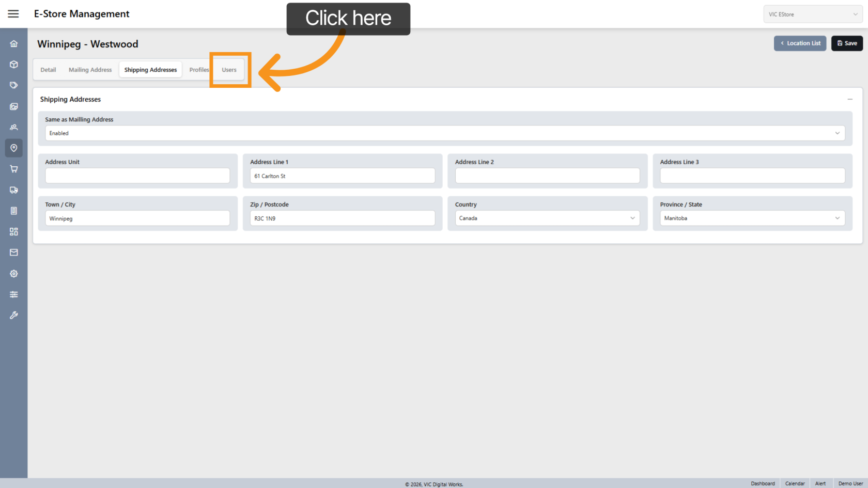Switch to the Users tab
The width and height of the screenshot is (868, 488).
[x=229, y=70]
